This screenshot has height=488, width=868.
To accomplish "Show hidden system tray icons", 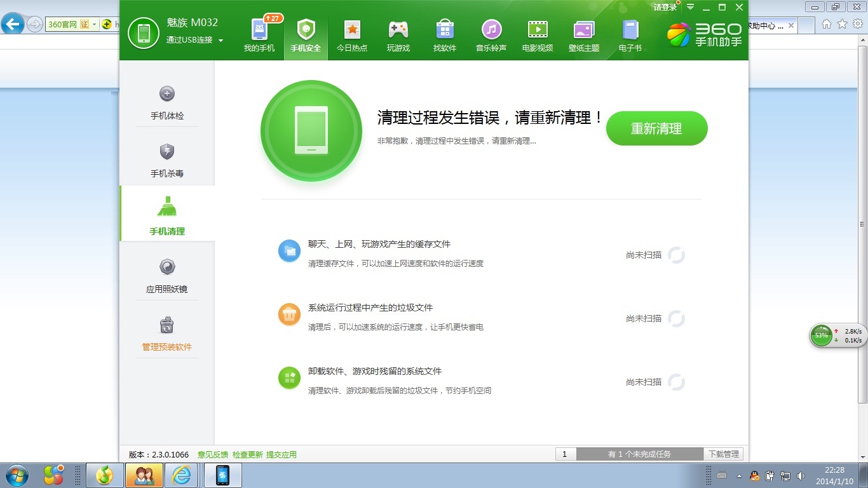I will point(739,476).
